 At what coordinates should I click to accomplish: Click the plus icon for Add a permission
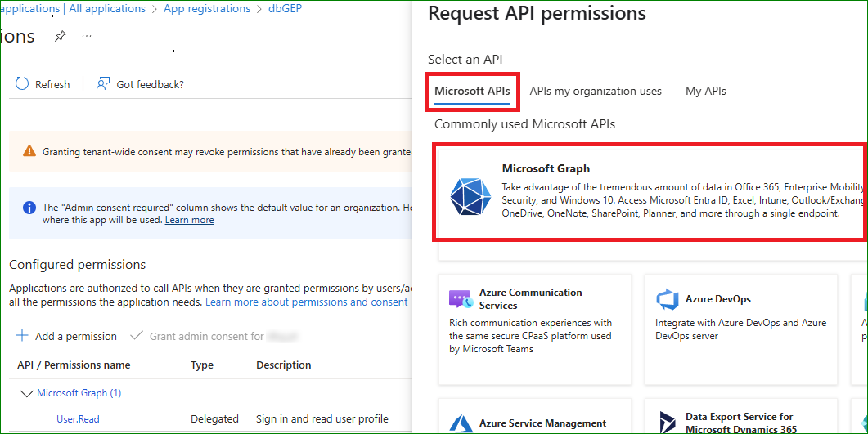[x=22, y=336]
